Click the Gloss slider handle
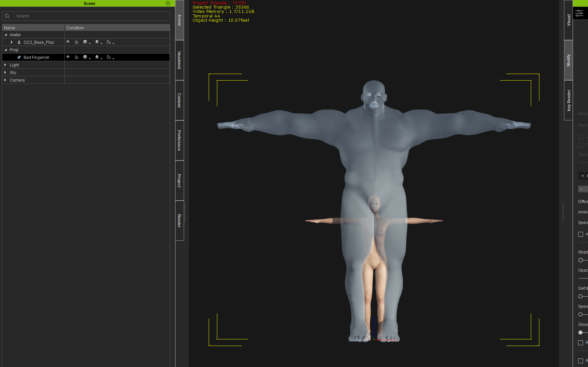 point(580,332)
